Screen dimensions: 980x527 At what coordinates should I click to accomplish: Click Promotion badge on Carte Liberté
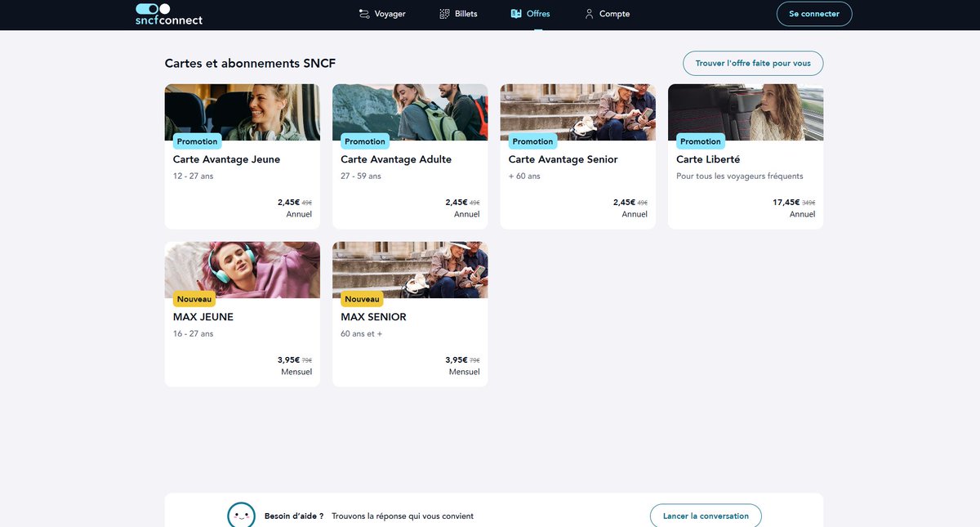click(701, 141)
